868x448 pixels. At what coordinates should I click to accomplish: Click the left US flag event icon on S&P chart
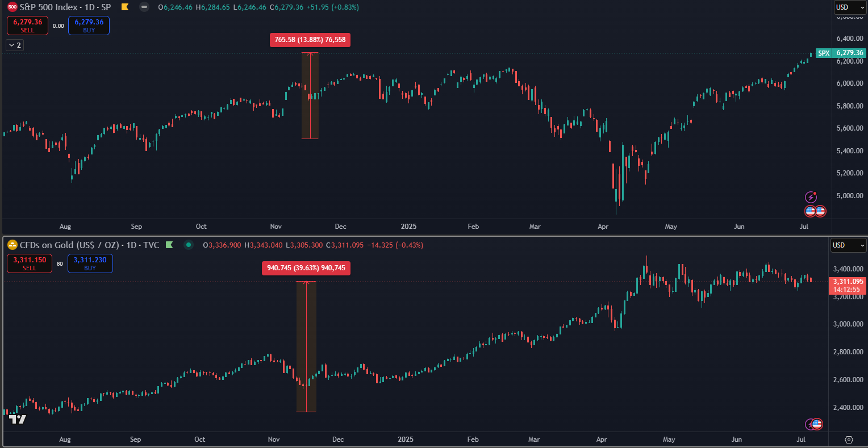click(811, 211)
